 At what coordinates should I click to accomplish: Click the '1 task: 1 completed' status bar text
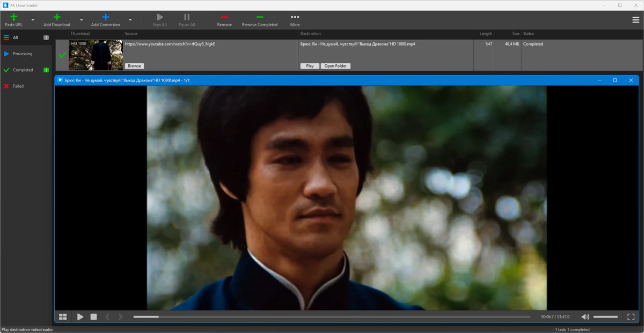[572, 329]
